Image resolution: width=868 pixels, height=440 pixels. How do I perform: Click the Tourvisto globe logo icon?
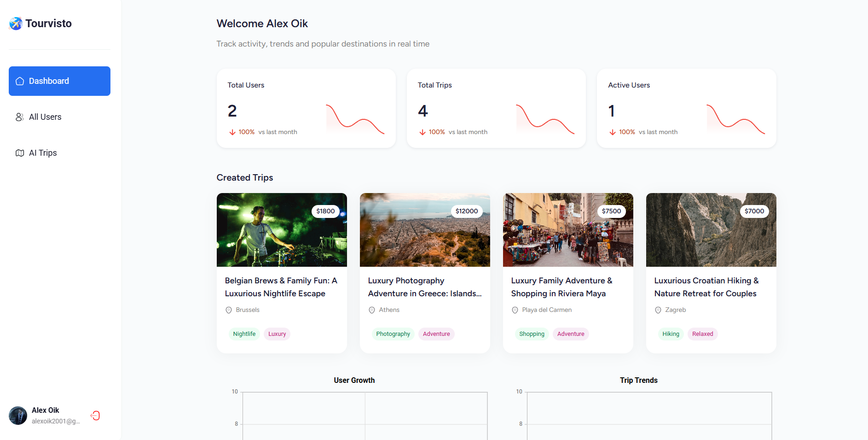click(x=16, y=23)
